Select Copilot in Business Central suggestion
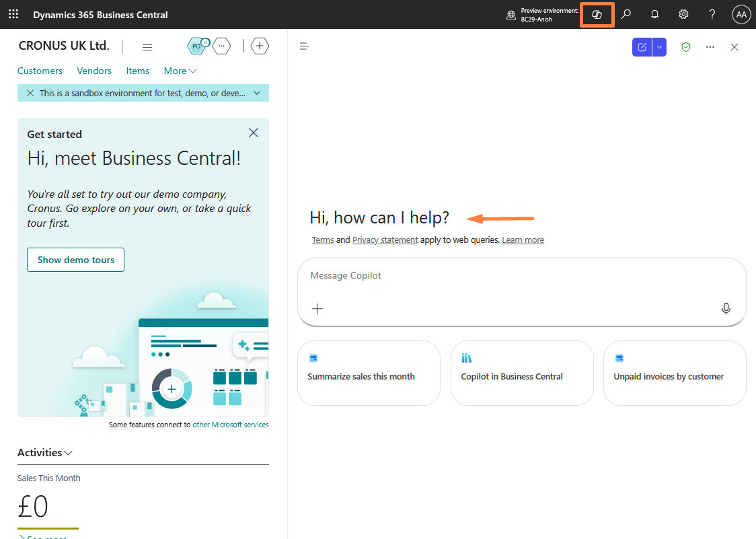 (x=522, y=373)
